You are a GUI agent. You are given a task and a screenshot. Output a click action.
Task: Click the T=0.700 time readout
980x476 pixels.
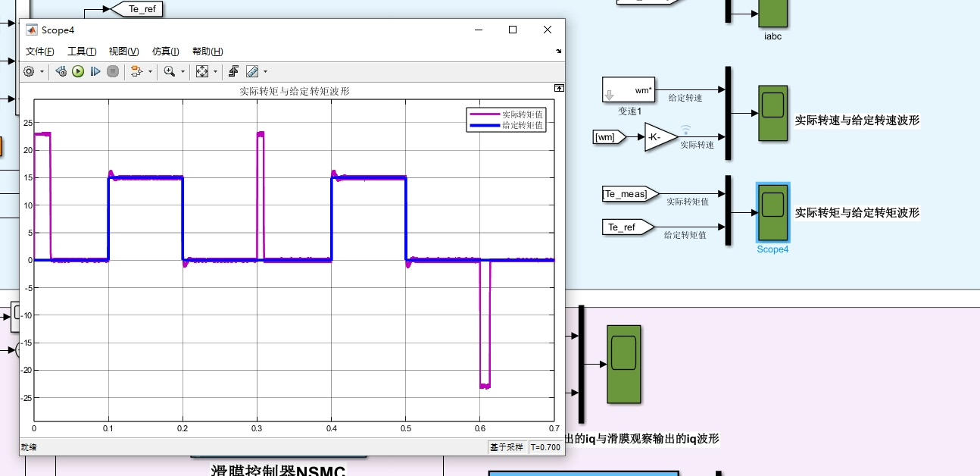(545, 447)
